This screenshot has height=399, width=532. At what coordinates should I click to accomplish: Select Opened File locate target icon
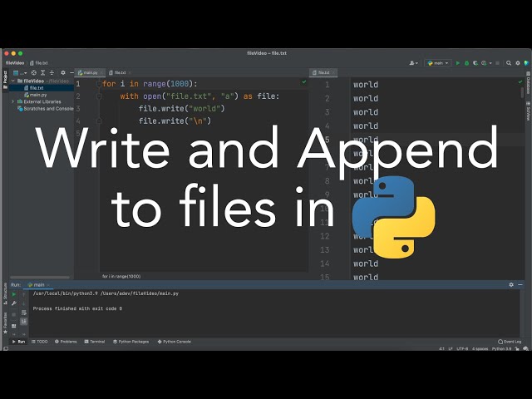tap(33, 72)
